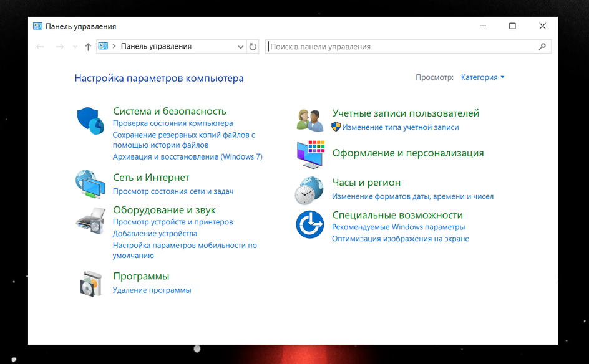Open the Категория view dropdown

(483, 77)
